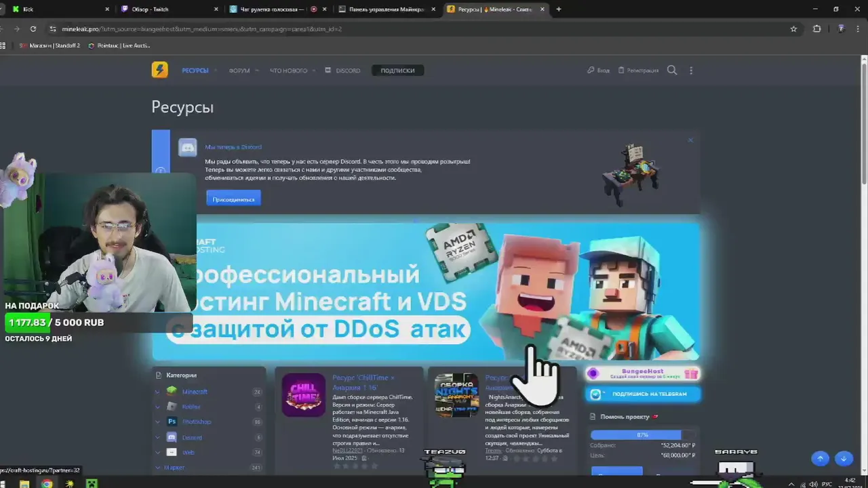Screen dimensions: 868x488
Task: Click the Photoshop Ps category icon
Action: tap(172, 422)
